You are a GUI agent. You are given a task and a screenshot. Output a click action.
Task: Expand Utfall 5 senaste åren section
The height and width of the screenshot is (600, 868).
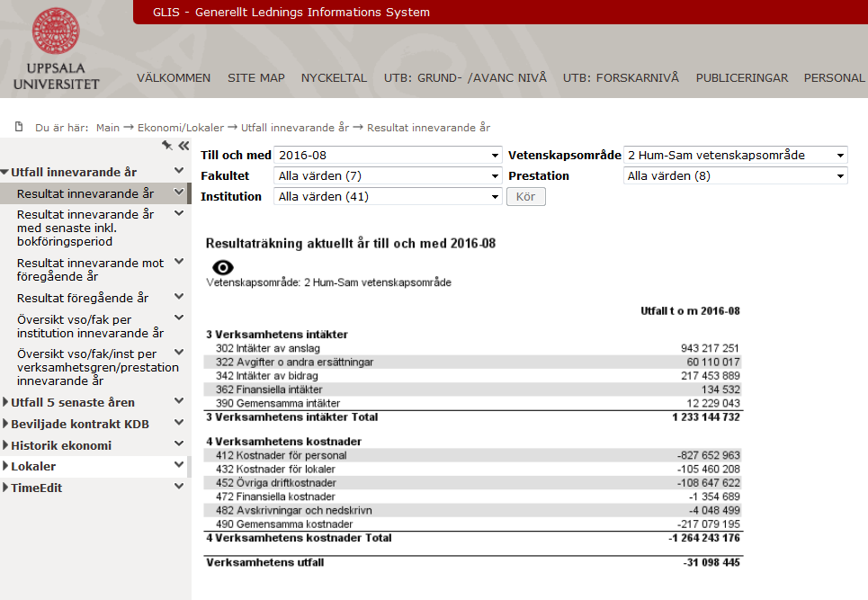(x=5, y=402)
